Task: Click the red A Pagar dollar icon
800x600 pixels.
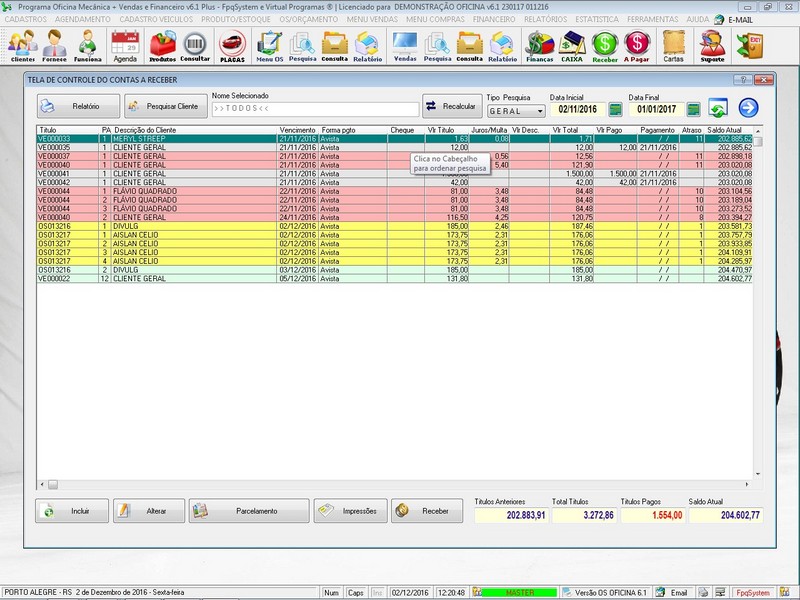Action: [637, 45]
